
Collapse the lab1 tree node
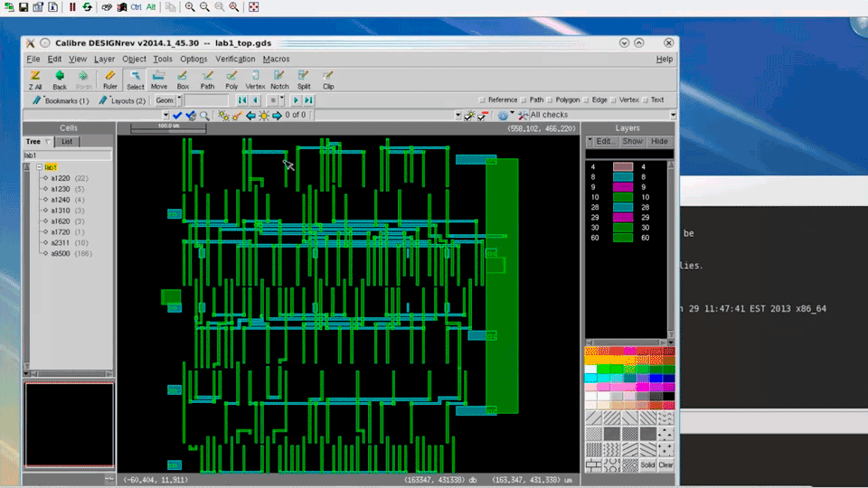(39, 167)
